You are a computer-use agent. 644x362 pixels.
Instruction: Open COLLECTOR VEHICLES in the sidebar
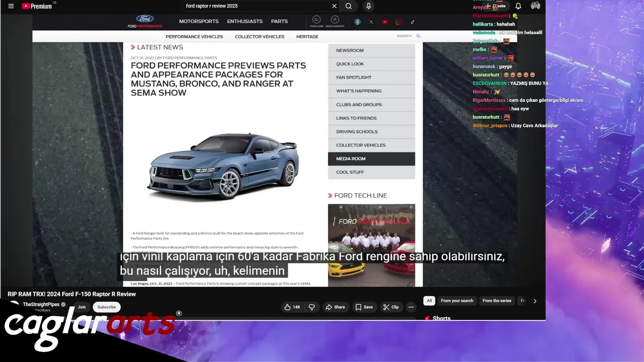pyautogui.click(x=371, y=145)
